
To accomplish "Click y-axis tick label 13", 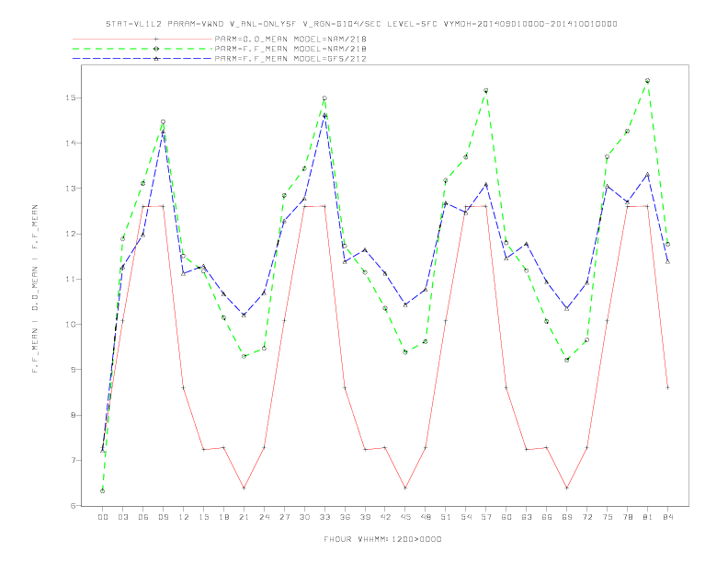I will coord(71,189).
